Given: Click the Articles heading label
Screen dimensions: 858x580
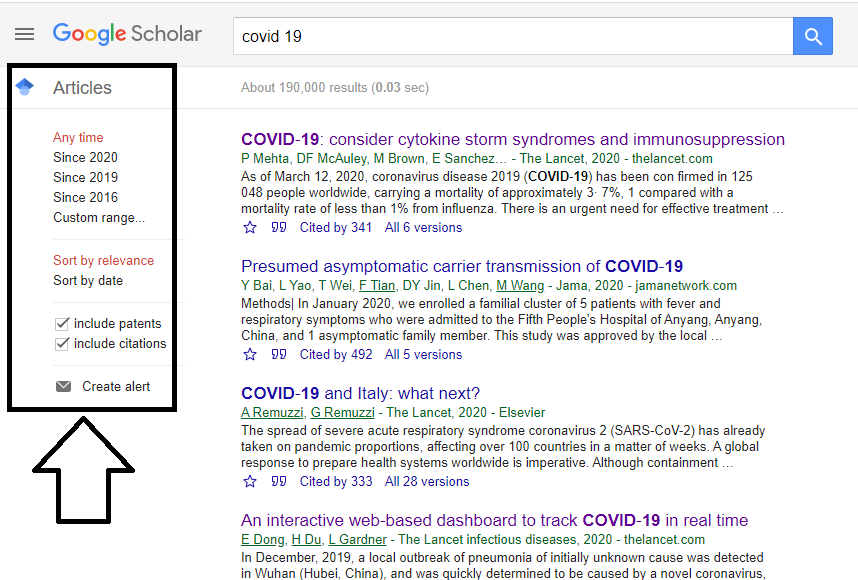Looking at the screenshot, I should [82, 88].
